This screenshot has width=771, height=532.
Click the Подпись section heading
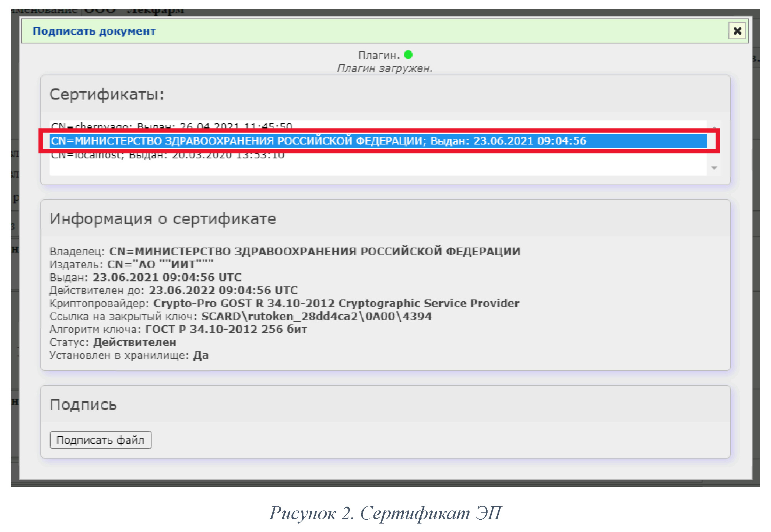tap(83, 405)
